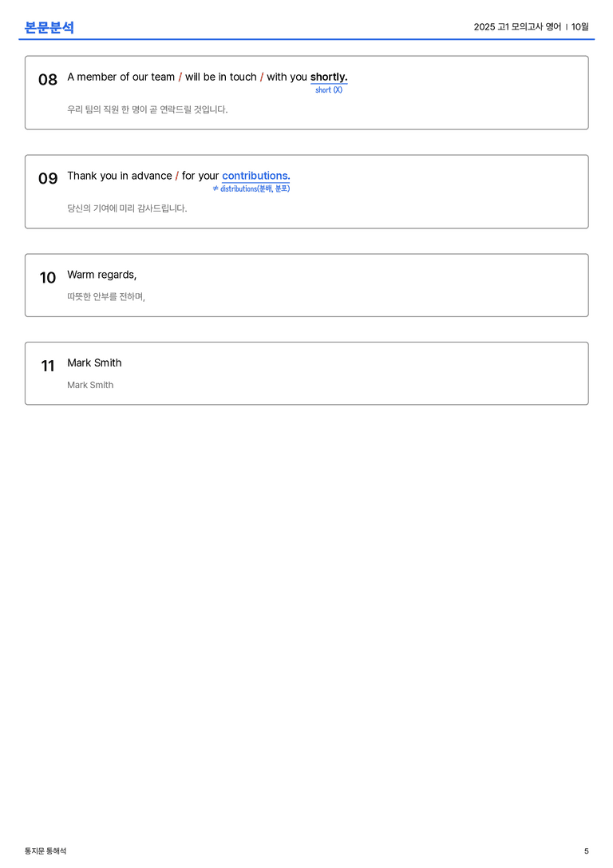The height and width of the screenshot is (868, 613).
Task: Click the translation 당신의 기여에 미리 감사드립니다
Action: point(127,208)
